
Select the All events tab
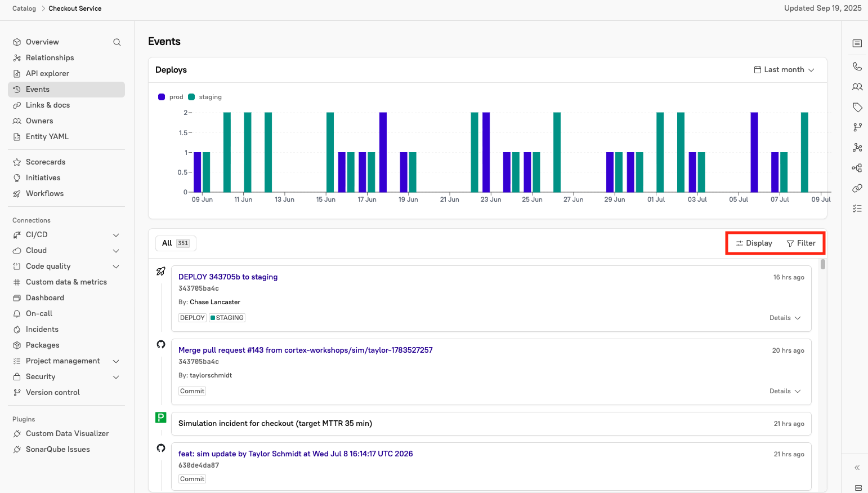point(176,243)
